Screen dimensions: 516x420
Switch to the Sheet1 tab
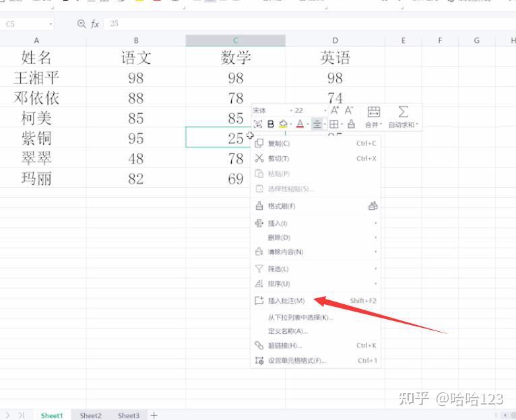(52, 415)
